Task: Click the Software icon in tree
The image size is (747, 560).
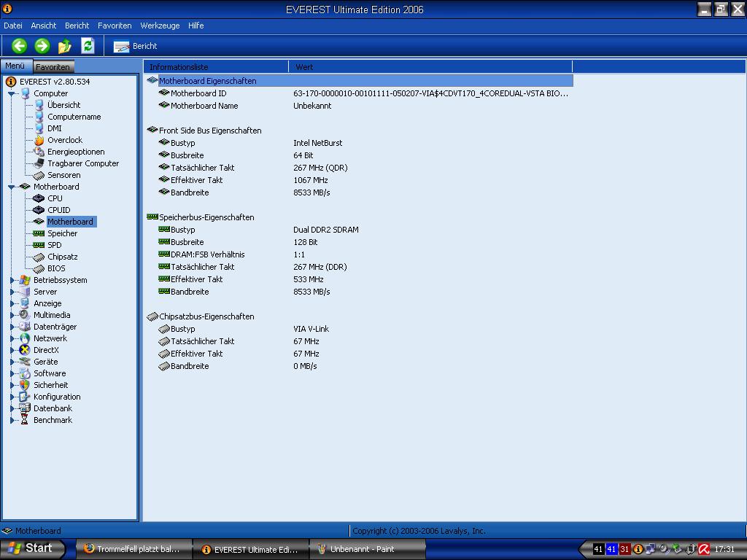Action: [x=25, y=373]
